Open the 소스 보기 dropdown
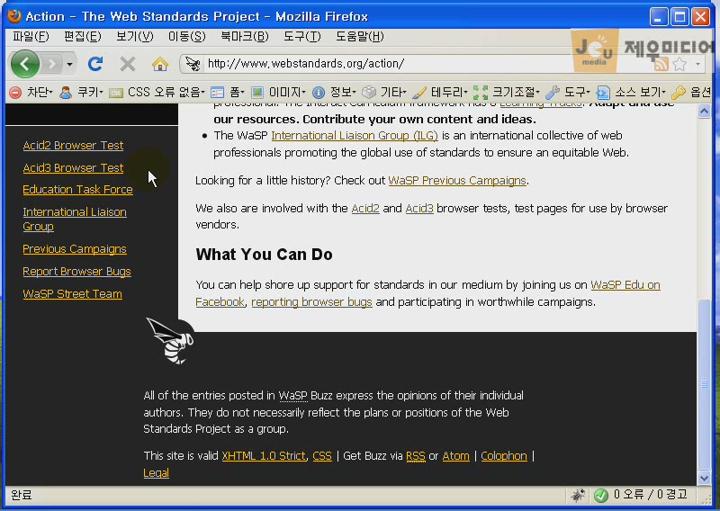The image size is (720, 511). point(640,92)
